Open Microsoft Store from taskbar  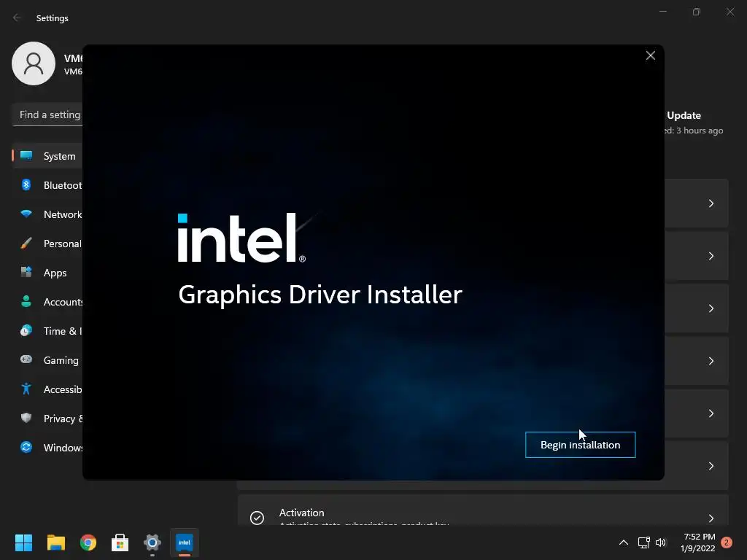(120, 542)
